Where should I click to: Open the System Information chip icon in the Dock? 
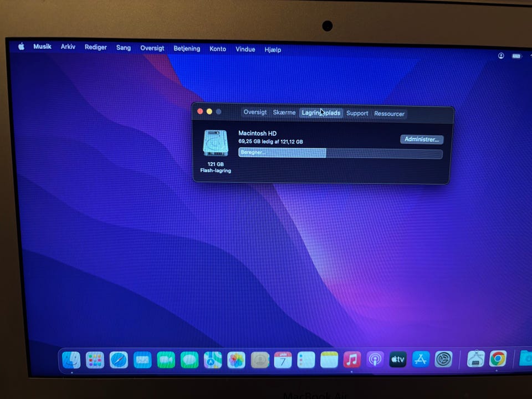[475, 359]
